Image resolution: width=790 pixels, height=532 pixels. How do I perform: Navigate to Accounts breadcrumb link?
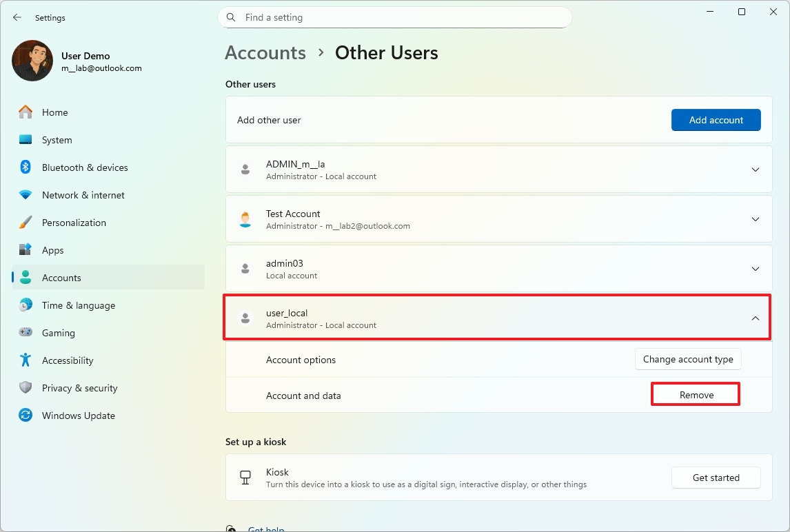point(265,53)
